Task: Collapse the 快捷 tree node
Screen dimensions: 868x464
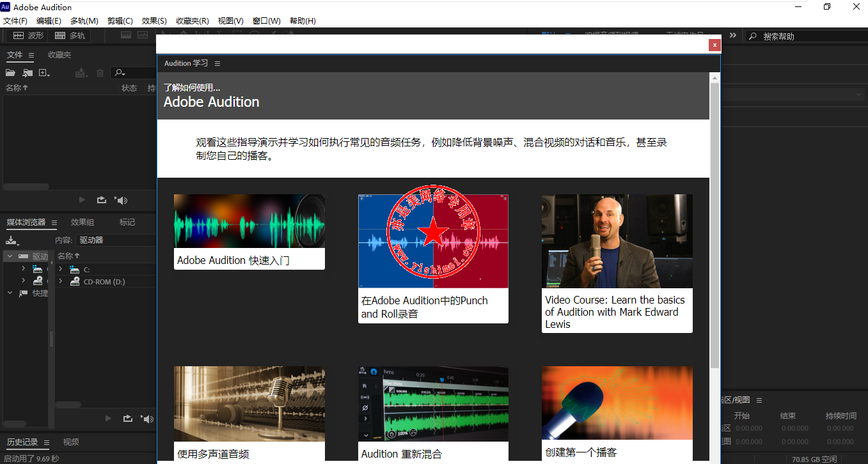Action: [x=10, y=293]
